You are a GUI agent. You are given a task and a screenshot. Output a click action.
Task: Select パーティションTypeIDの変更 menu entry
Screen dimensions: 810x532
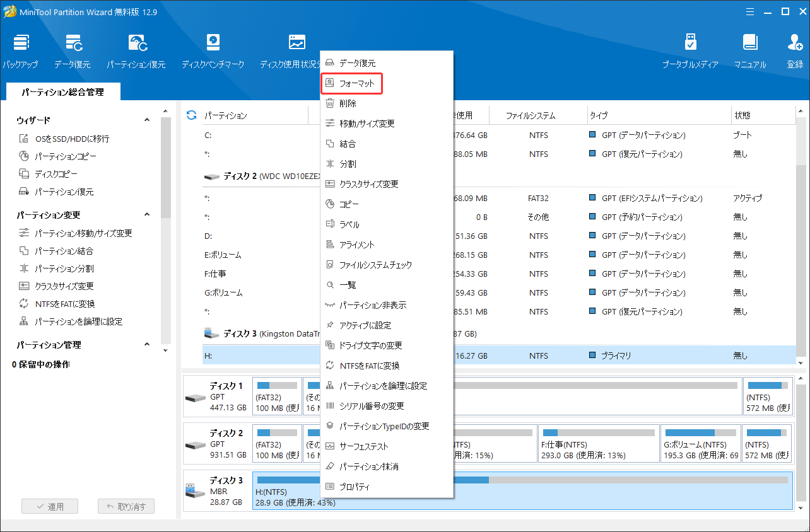point(386,426)
